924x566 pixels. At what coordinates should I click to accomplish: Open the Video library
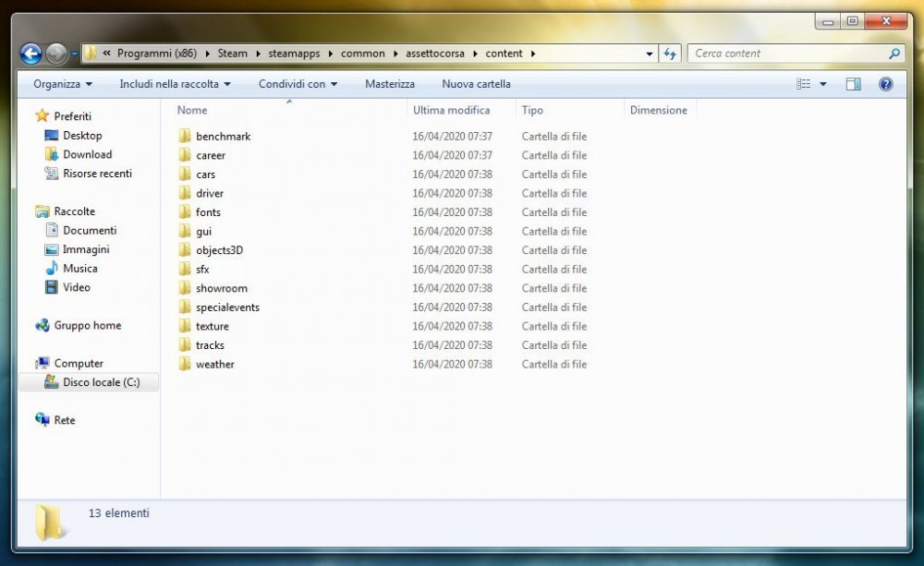(x=67, y=287)
